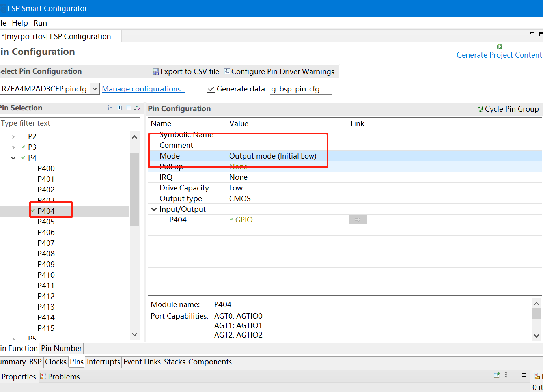Switch to the Event Links tab
Screen dimensions: 543x392
click(x=142, y=362)
